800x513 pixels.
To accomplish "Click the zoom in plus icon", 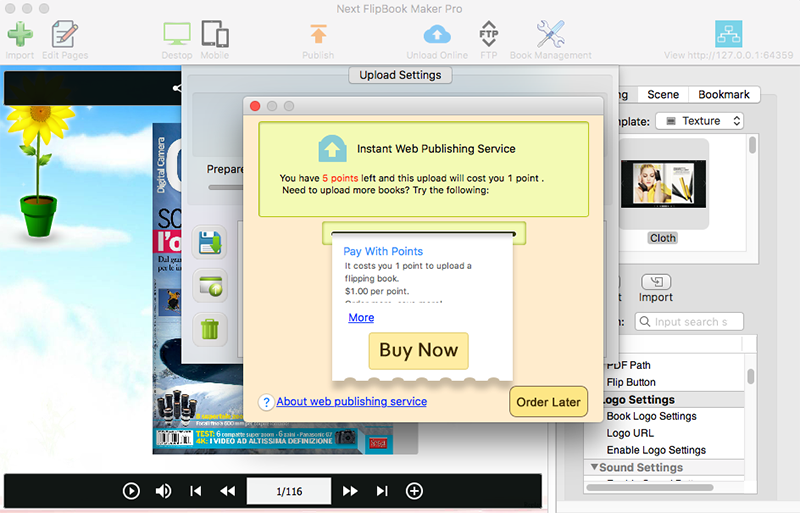I will coord(414,491).
